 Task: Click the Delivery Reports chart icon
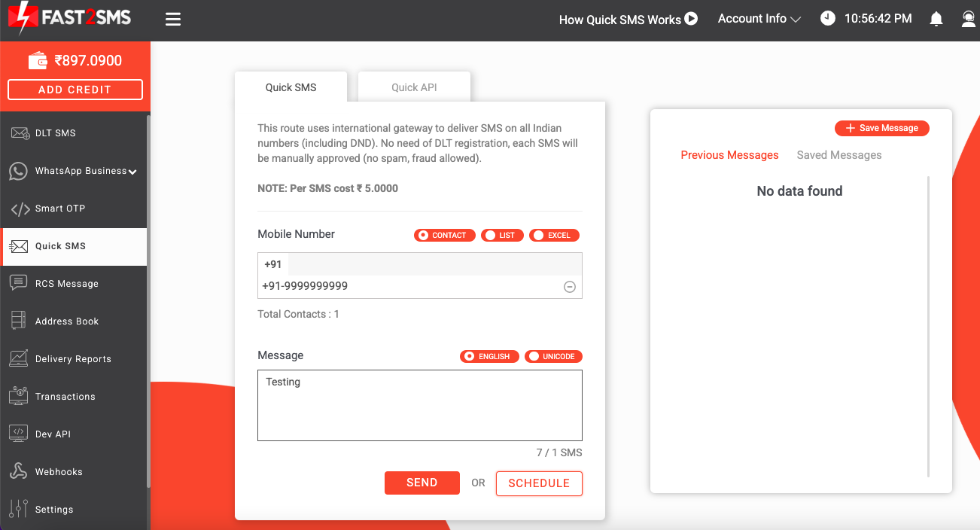tap(19, 358)
